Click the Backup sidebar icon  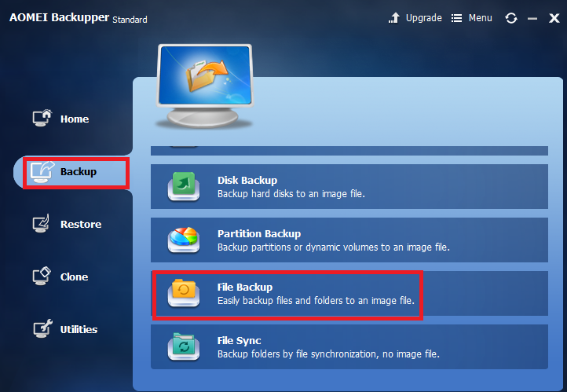42,172
